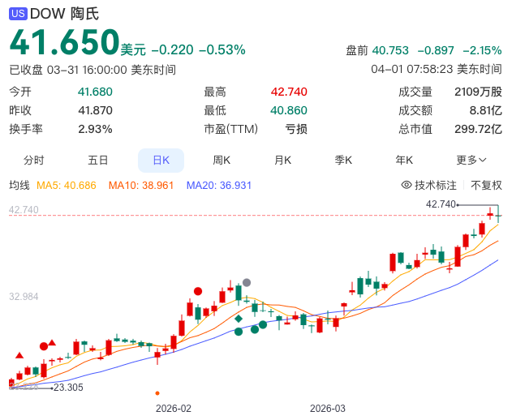Click the 总市值 value 299.72亿
The width and height of the screenshot is (512, 420).
pyautogui.click(x=478, y=129)
